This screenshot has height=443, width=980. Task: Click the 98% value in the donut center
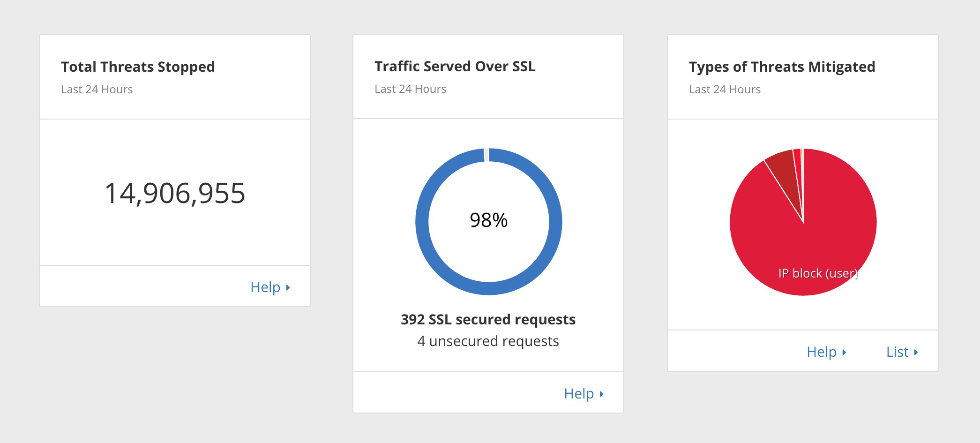click(x=488, y=220)
